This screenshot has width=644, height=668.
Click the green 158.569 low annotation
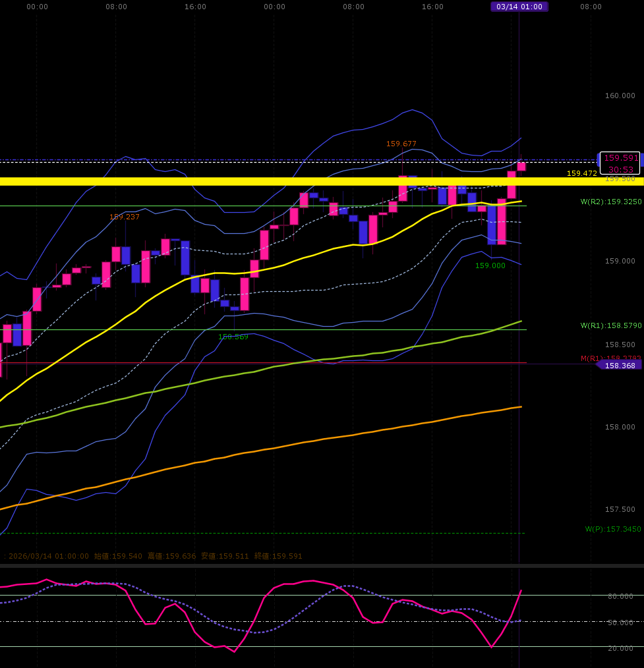click(x=233, y=337)
